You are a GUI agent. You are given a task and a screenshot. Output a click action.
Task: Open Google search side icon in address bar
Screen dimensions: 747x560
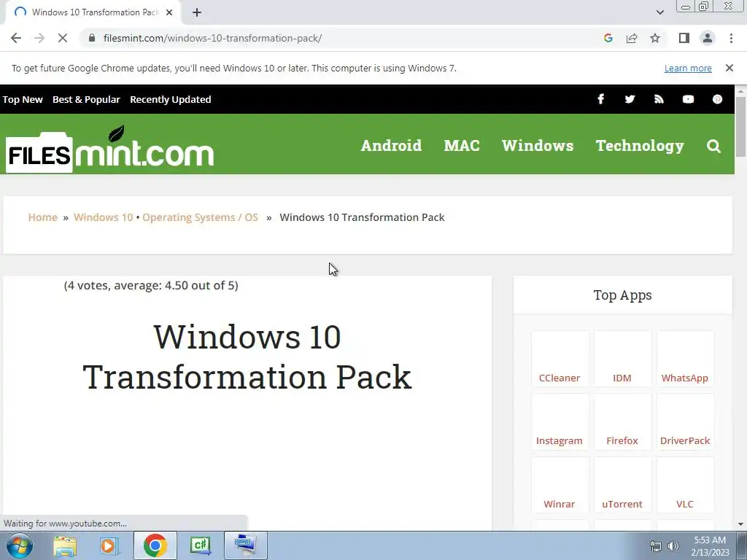coord(608,38)
